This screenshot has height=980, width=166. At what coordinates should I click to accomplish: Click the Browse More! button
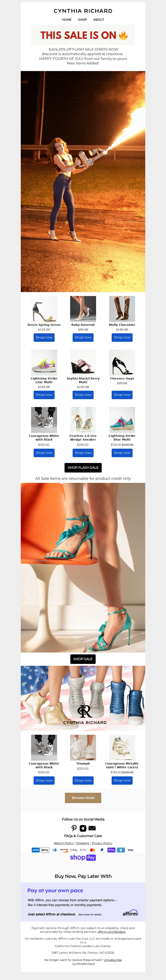click(83, 798)
